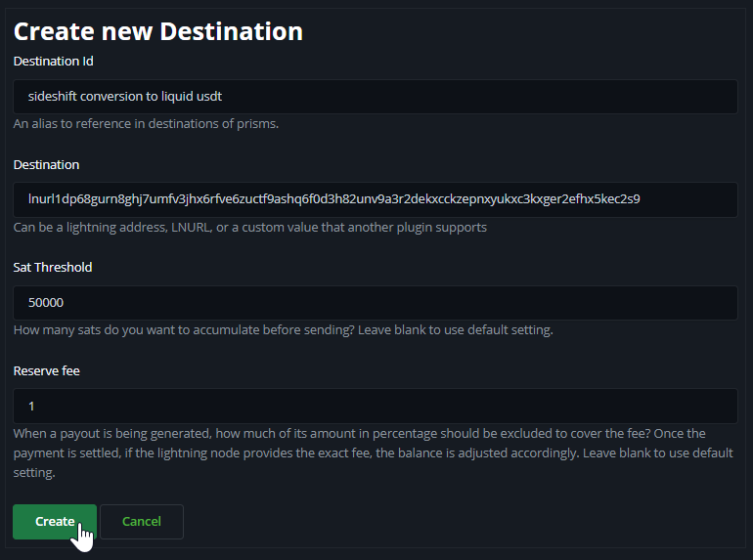Screen dimensions: 753x560
Task: Focus the Reserve fee input field
Action: pos(376,406)
